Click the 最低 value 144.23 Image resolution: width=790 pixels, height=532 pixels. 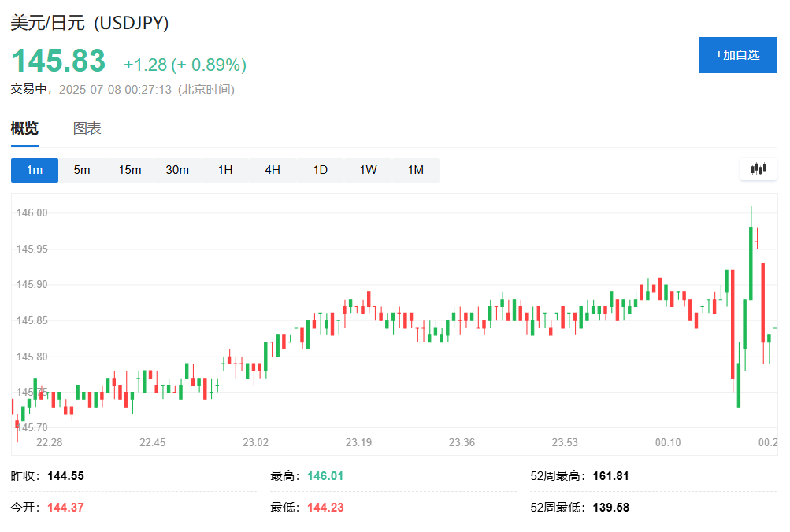click(x=325, y=508)
